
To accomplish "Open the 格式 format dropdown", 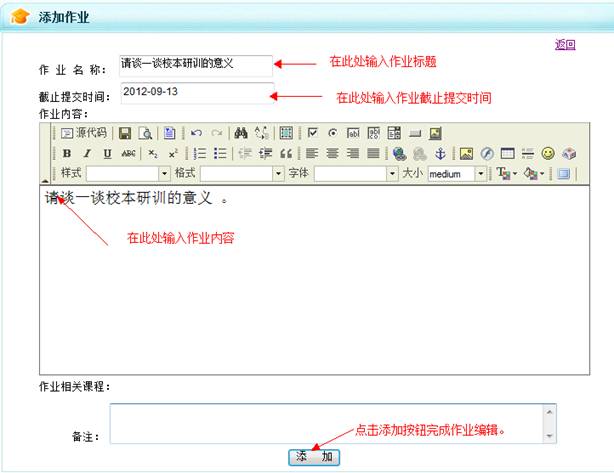I will [242, 173].
